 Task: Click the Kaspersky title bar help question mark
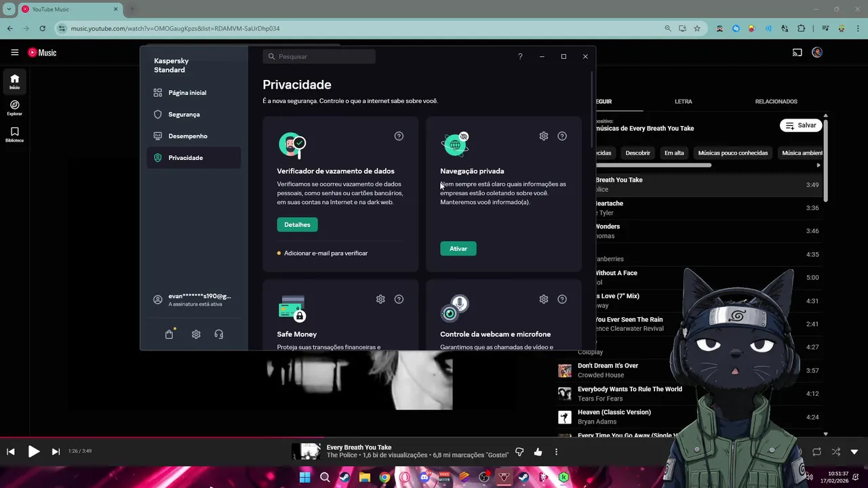tap(520, 57)
